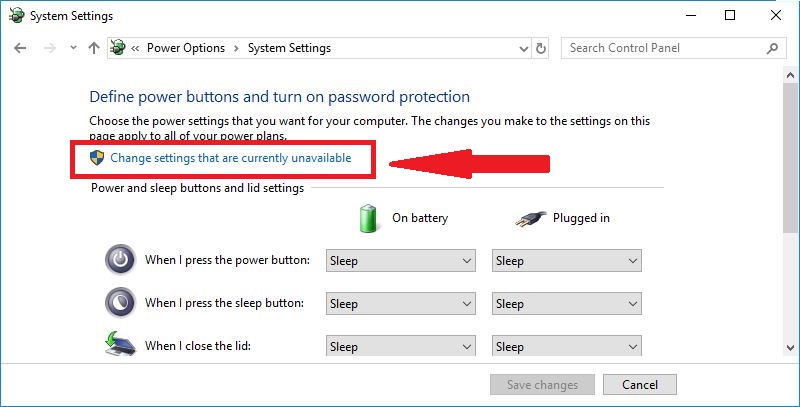Click the shield icon beside Change settings
This screenshot has width=800, height=407.
(97, 158)
